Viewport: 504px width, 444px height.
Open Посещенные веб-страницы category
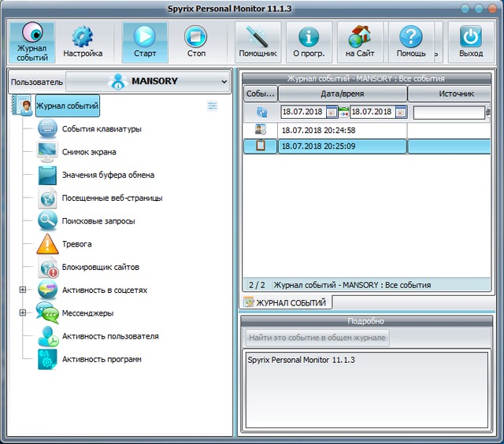click(112, 198)
